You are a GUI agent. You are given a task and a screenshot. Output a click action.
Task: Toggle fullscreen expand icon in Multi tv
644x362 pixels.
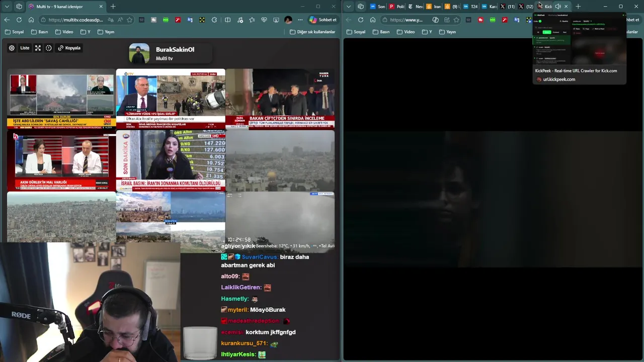tap(38, 48)
